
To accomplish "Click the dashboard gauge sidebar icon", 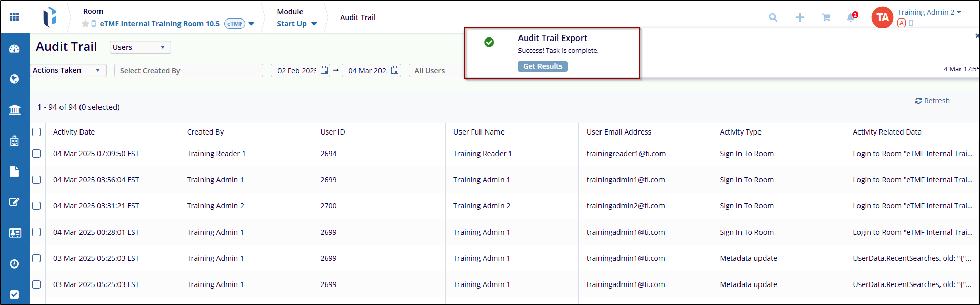I will point(14,49).
